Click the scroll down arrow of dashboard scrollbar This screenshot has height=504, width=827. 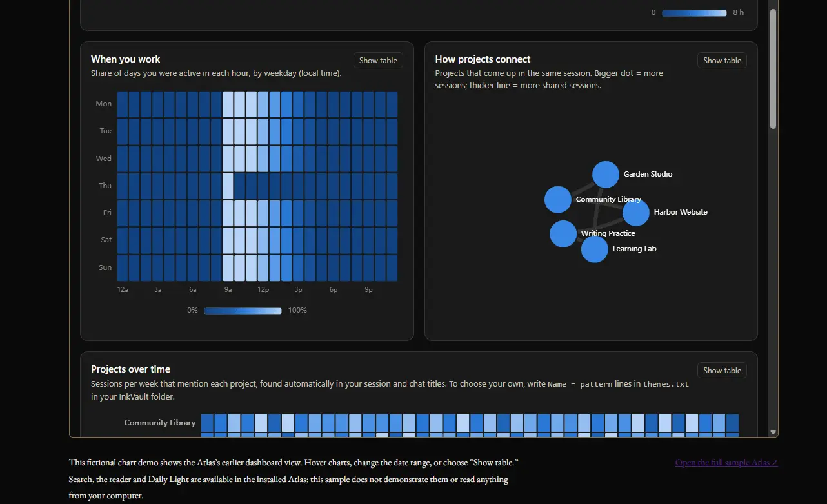[x=773, y=432]
